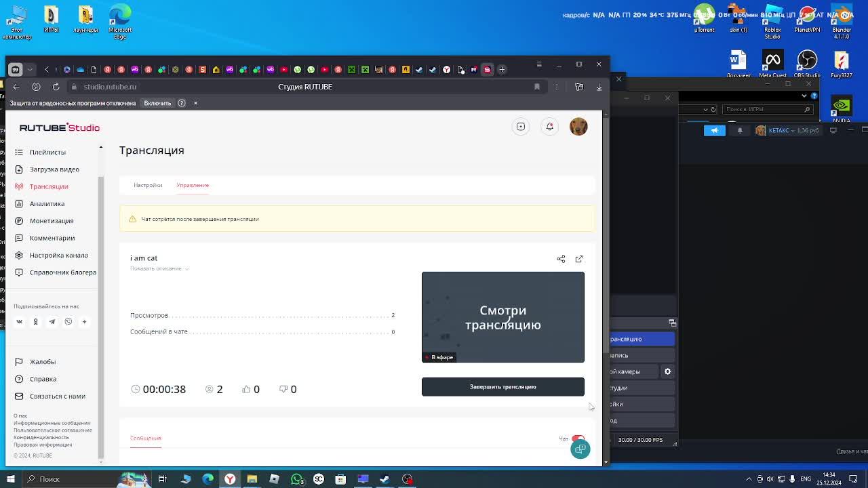Open the VK social link icon
The width and height of the screenshot is (868, 488).
pos(19,322)
